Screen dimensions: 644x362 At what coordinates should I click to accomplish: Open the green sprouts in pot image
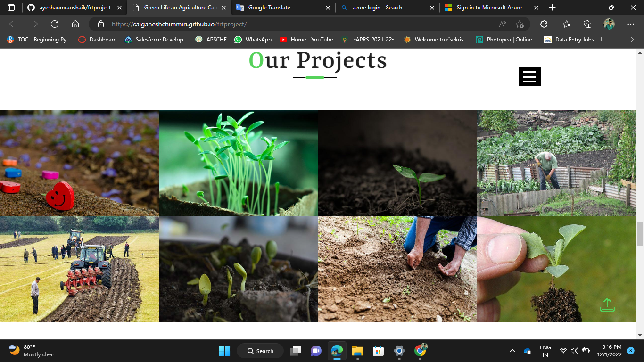pos(239,163)
